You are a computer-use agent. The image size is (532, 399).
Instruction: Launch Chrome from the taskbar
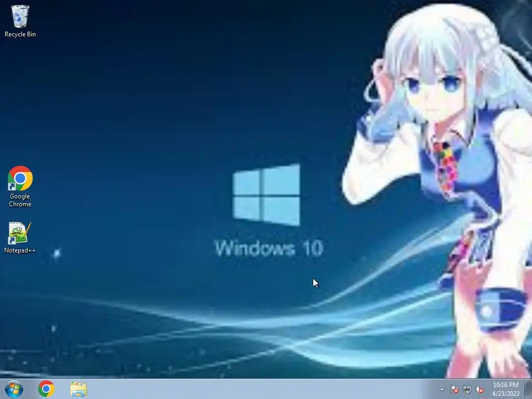[46, 389]
